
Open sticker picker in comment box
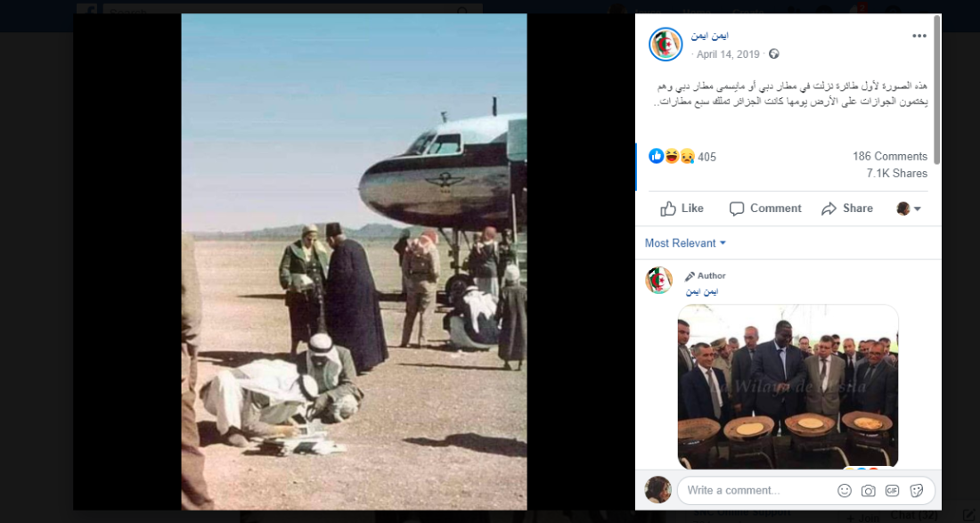(x=916, y=491)
